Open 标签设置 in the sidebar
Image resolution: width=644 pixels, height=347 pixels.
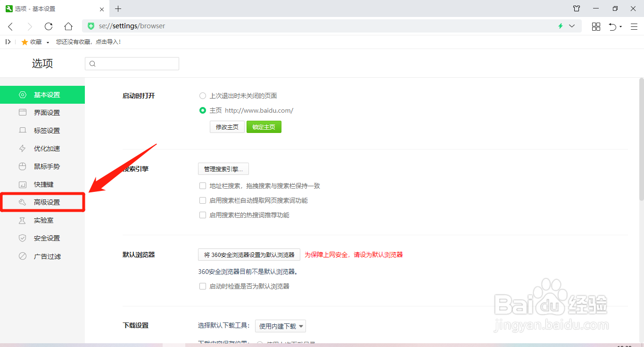click(x=42, y=131)
